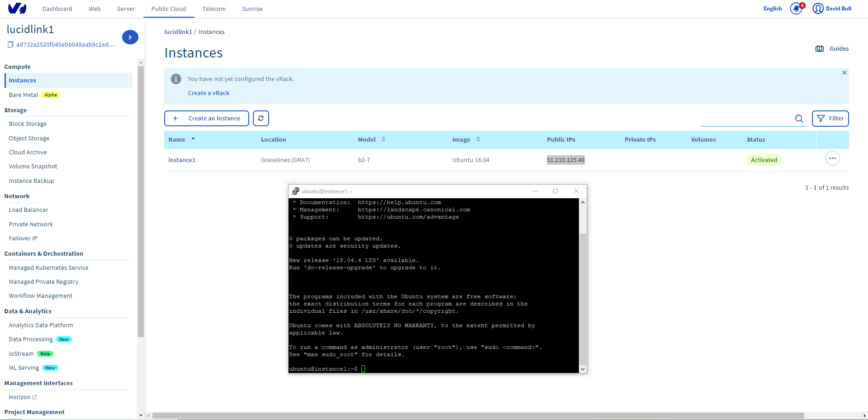
Task: Click the public IP 51.210.125.49
Action: (x=565, y=160)
